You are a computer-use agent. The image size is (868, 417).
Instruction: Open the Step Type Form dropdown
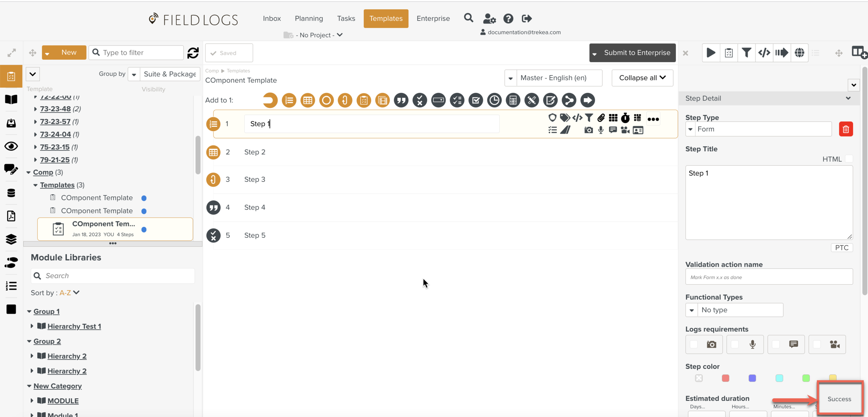759,129
